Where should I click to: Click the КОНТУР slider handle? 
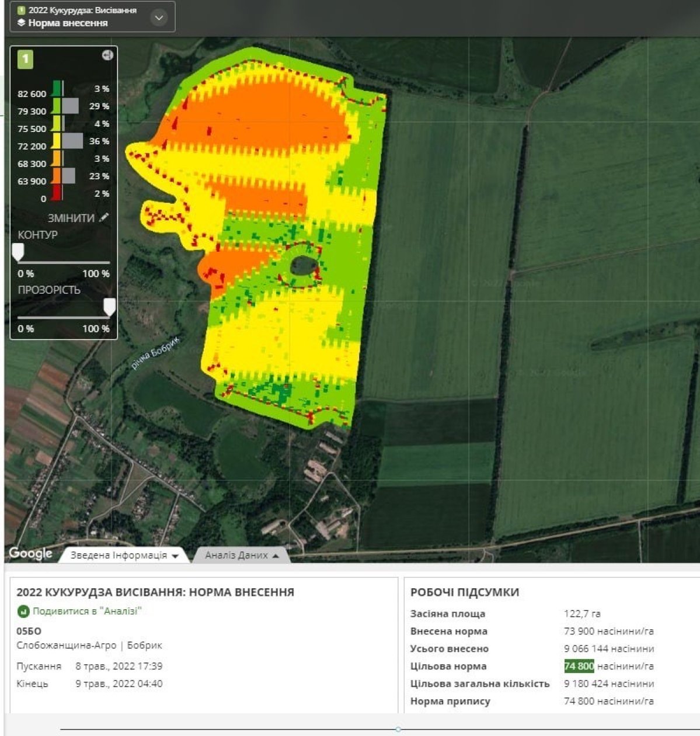[18, 252]
